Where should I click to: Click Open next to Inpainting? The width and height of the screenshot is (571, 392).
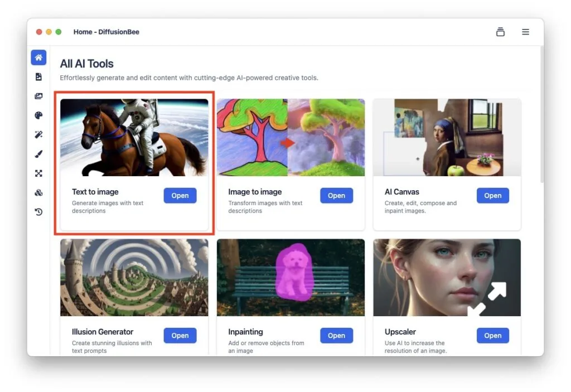click(x=336, y=336)
